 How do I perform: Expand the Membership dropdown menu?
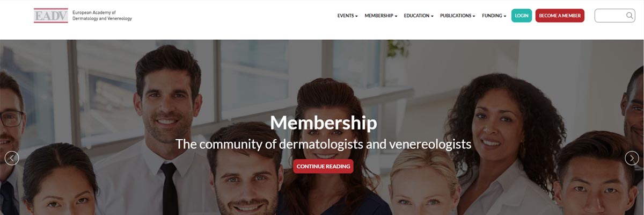(381, 16)
